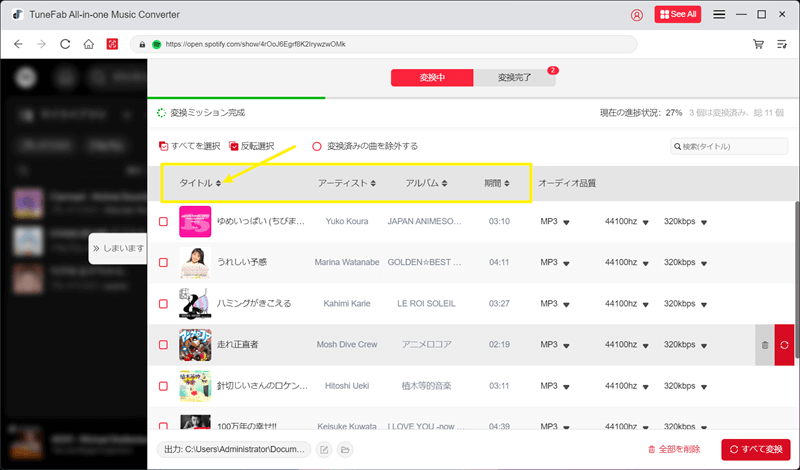This screenshot has width=800, height=470.
Task: Open MP3 format dropdown for うれしい予感
Action: coord(566,263)
